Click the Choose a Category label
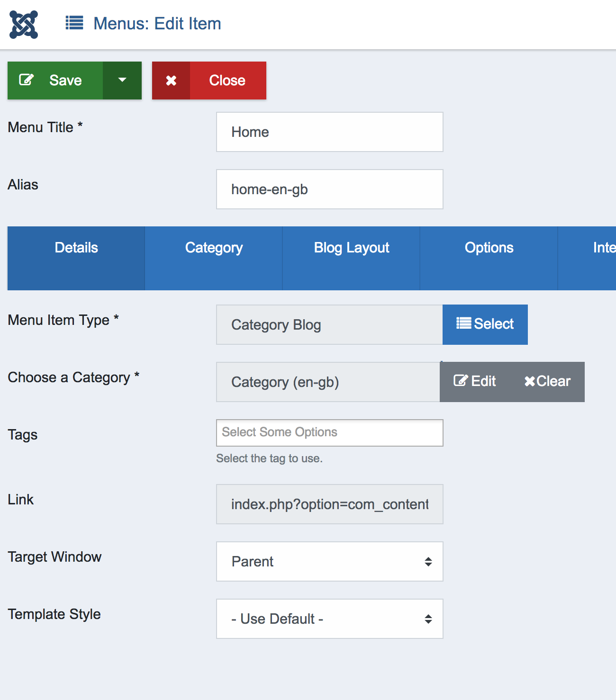Image resolution: width=616 pixels, height=700 pixels. (x=73, y=377)
